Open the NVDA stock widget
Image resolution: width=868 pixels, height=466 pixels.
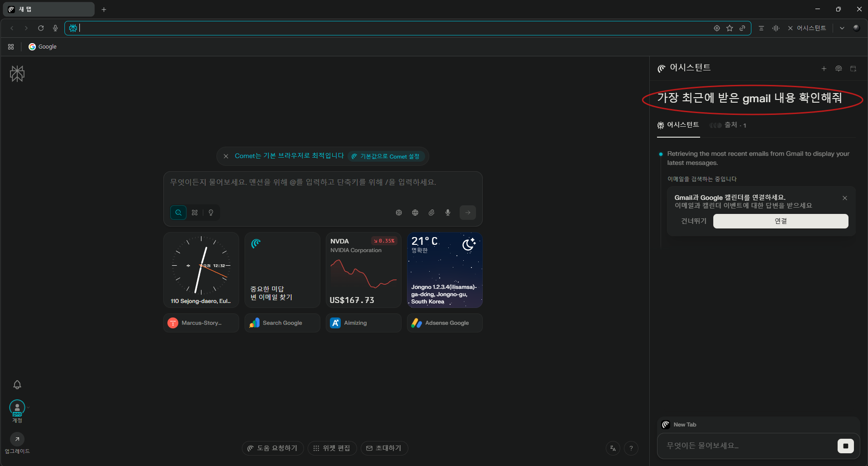pos(363,270)
